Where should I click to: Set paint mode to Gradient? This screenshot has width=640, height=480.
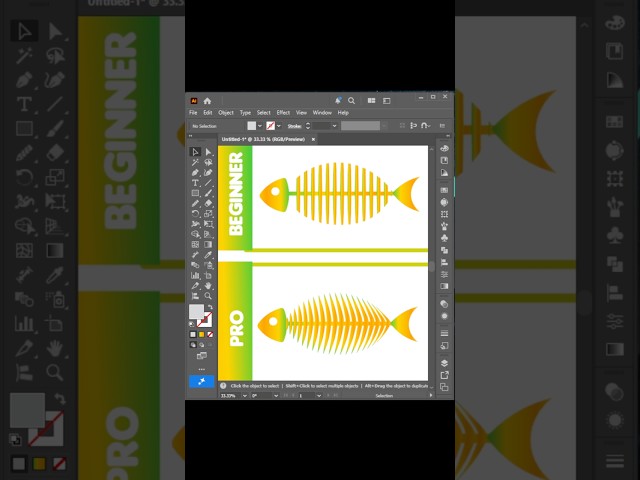202,334
